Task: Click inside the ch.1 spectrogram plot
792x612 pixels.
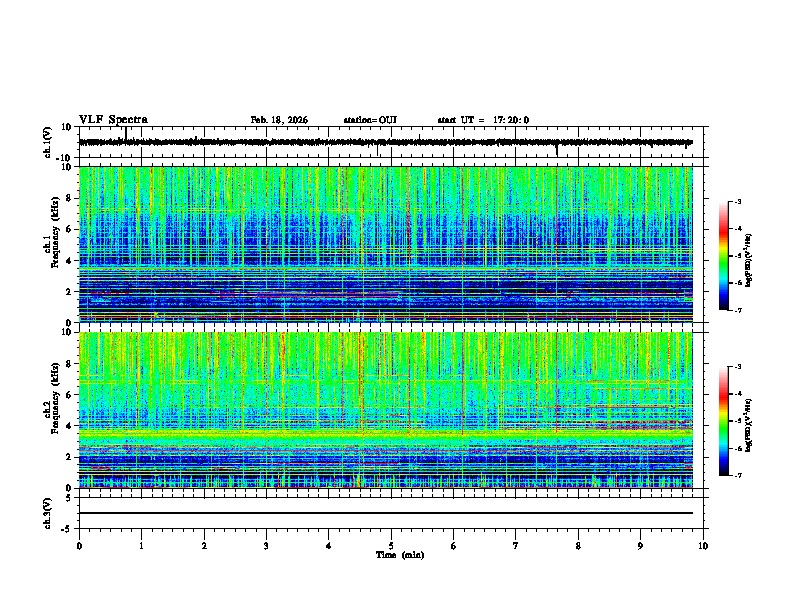Action: pos(386,244)
